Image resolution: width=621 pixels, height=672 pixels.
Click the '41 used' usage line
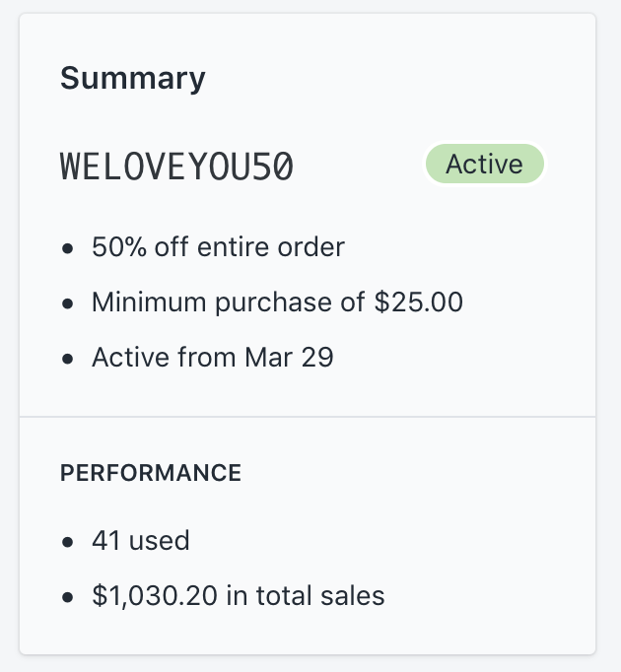pyautogui.click(x=140, y=540)
